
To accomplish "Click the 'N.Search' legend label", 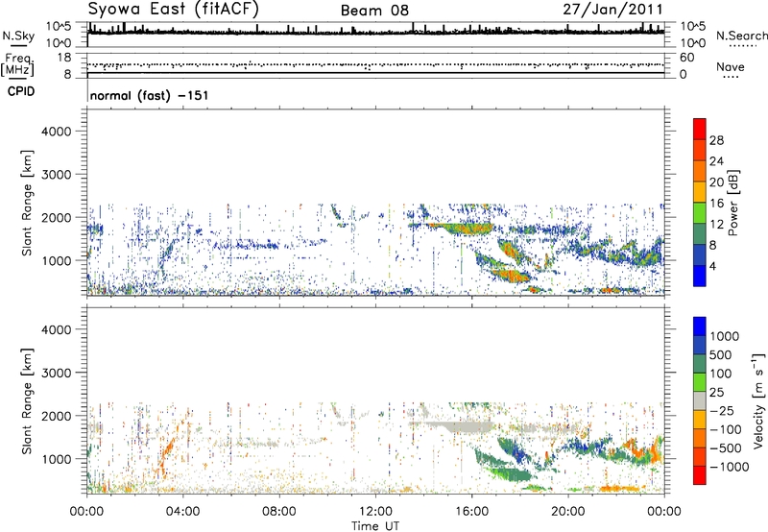I will tap(741, 36).
